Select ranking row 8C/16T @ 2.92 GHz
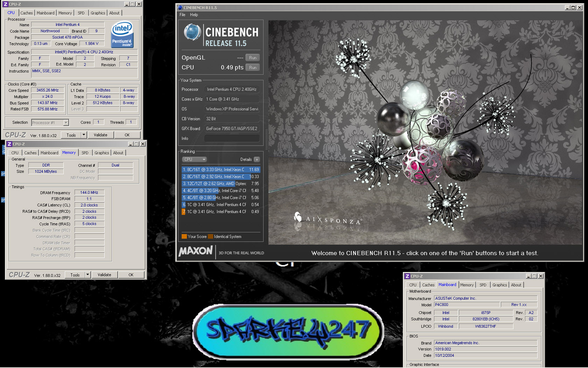The image size is (588, 368). 221,177
